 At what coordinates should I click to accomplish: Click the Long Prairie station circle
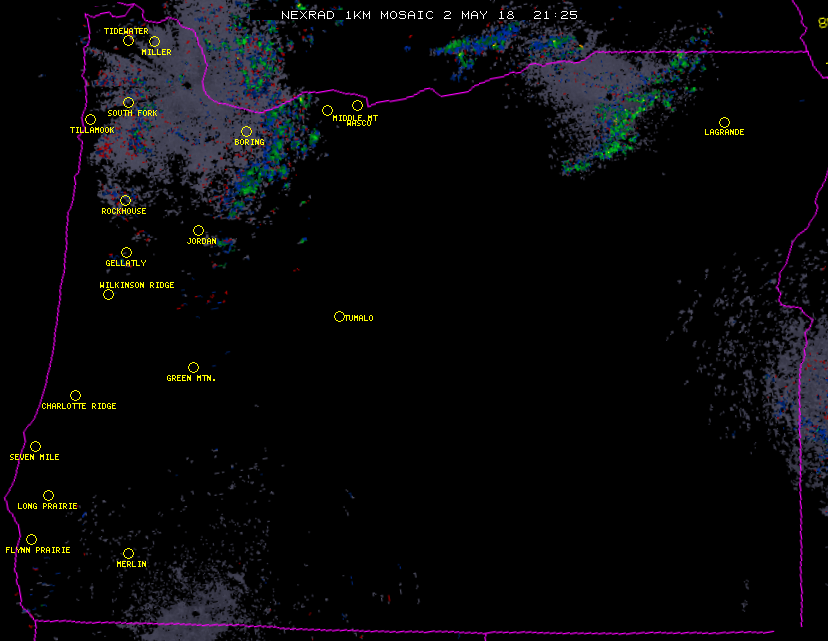point(48,496)
